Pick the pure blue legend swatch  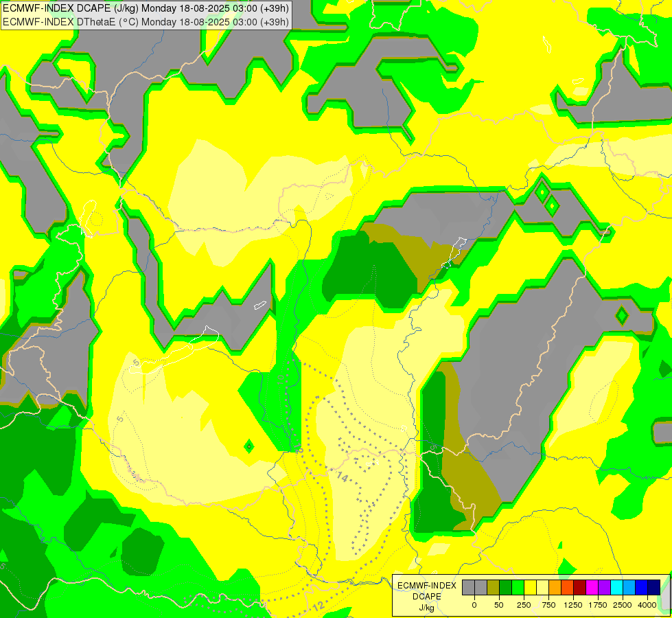[642, 587]
